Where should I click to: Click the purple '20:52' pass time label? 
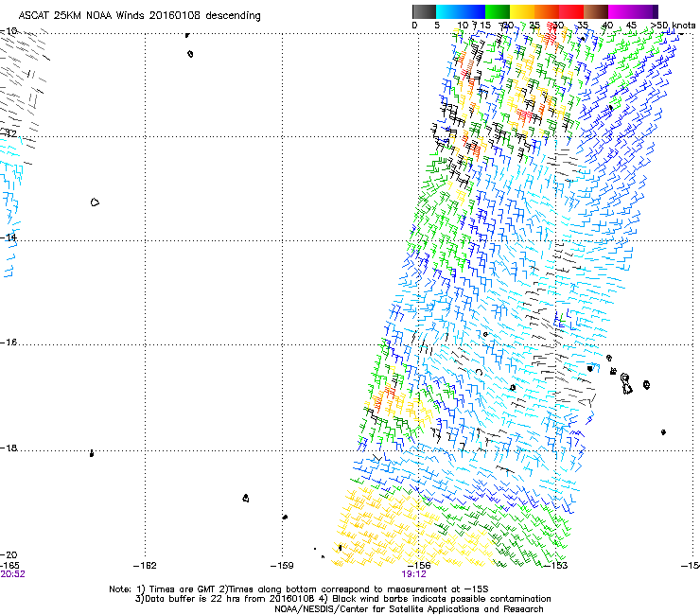pyautogui.click(x=12, y=574)
